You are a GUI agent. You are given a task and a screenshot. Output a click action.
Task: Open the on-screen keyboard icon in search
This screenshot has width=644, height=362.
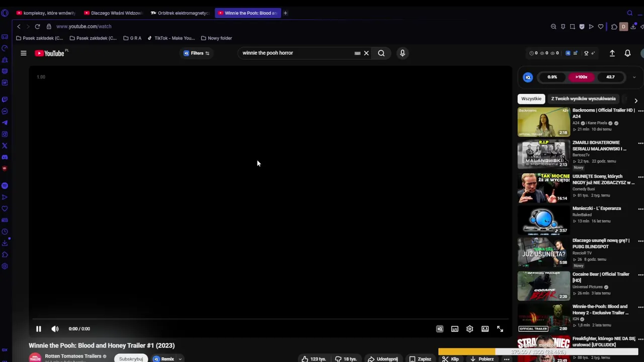pyautogui.click(x=357, y=53)
